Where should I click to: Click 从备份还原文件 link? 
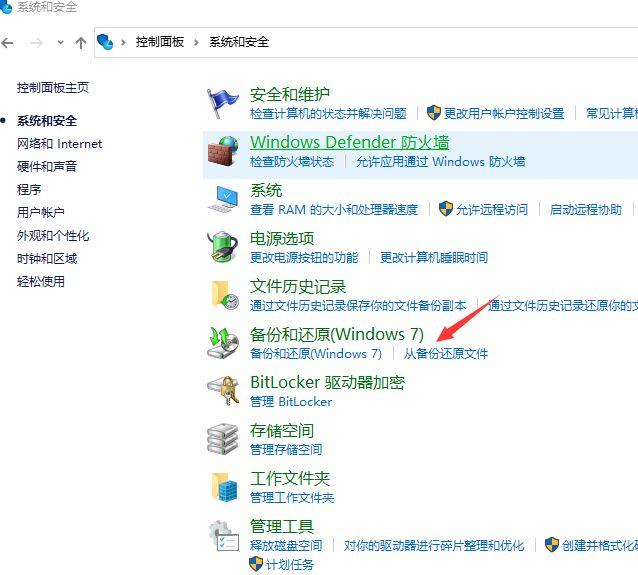pyautogui.click(x=446, y=353)
